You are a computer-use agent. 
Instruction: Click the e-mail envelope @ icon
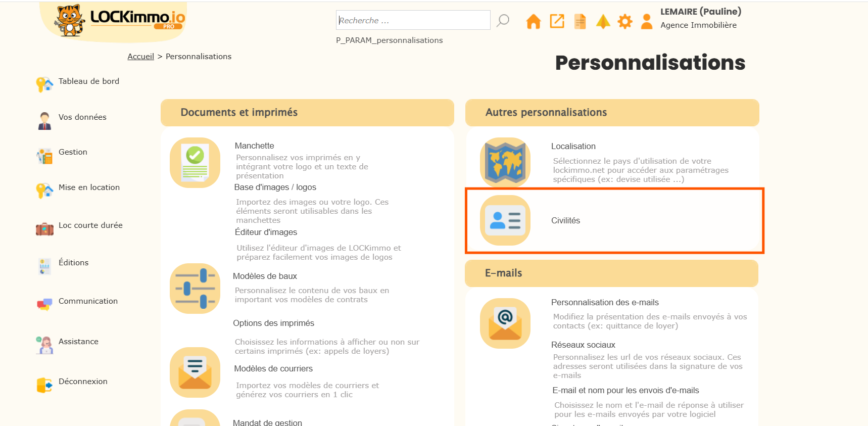point(505,323)
